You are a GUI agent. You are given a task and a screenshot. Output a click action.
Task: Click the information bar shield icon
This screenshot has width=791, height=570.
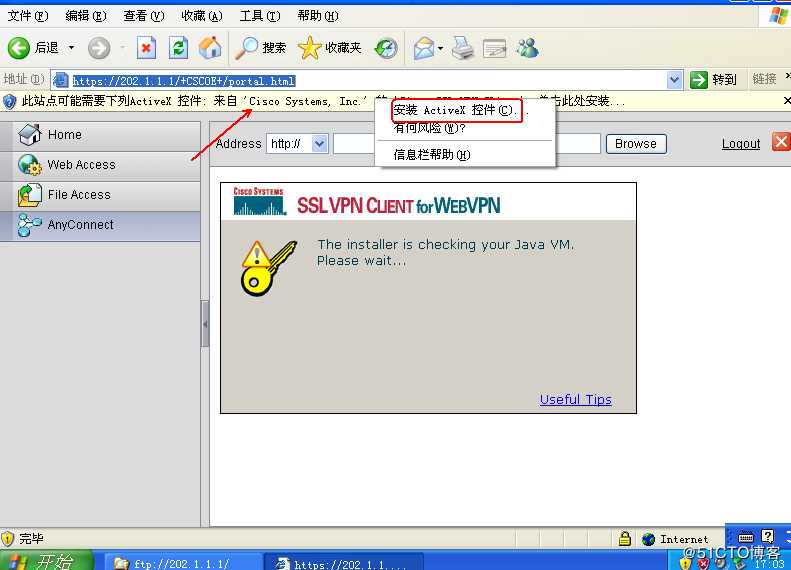10,101
